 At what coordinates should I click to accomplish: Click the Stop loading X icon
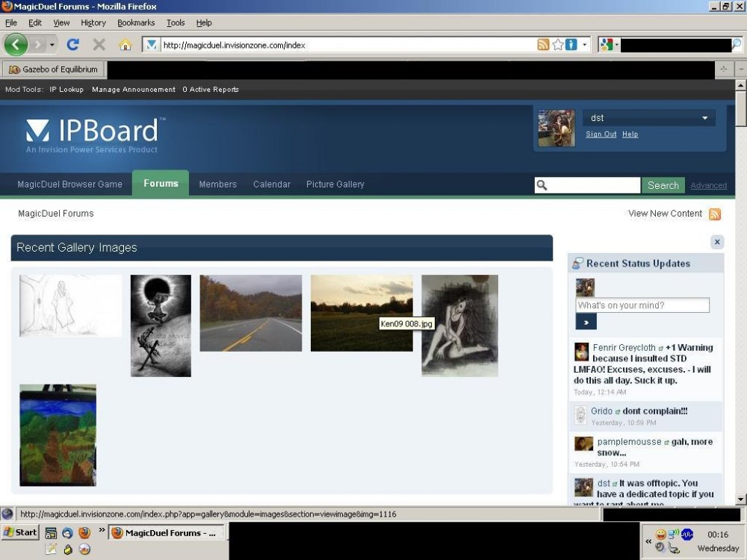point(99,45)
